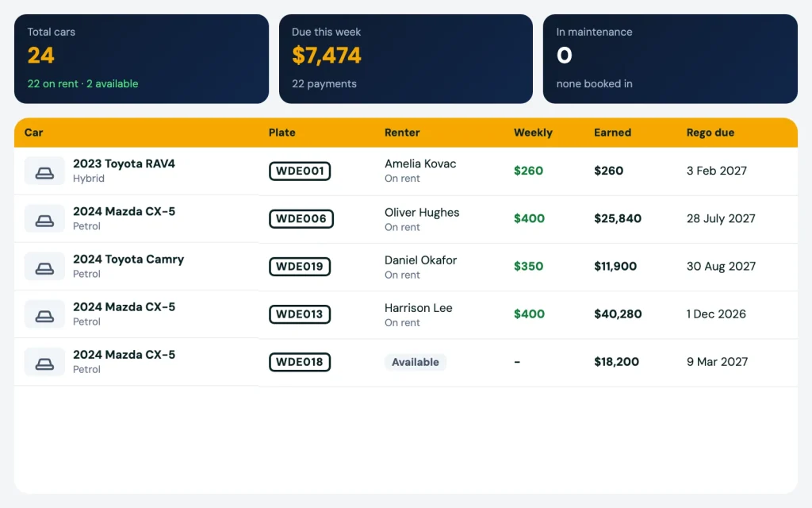Sort by the Plate column header

[282, 133]
